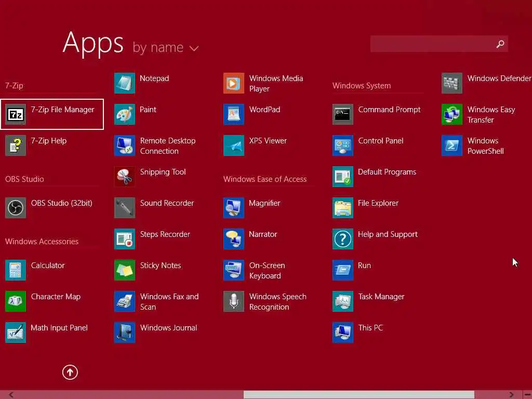Image resolution: width=532 pixels, height=399 pixels.
Task: Open Sticky Notes icon
Action: point(125,270)
